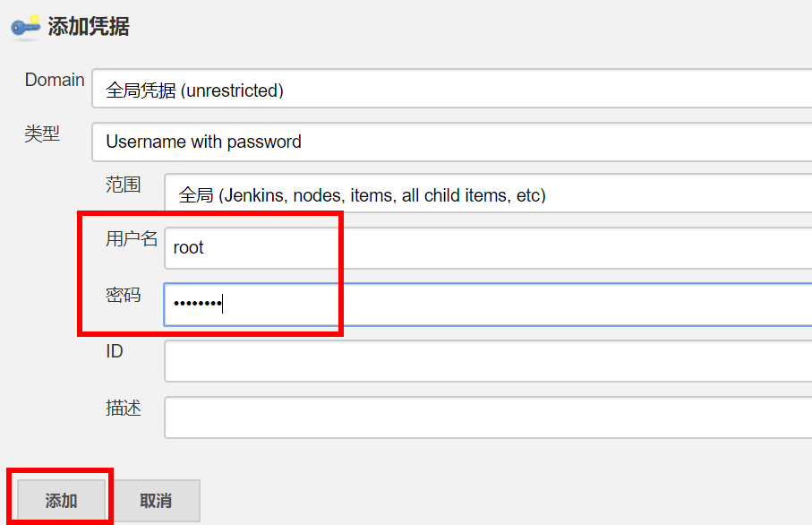Click the 添加凭据 heading text
The width and height of the screenshot is (812, 525).
[x=89, y=27]
